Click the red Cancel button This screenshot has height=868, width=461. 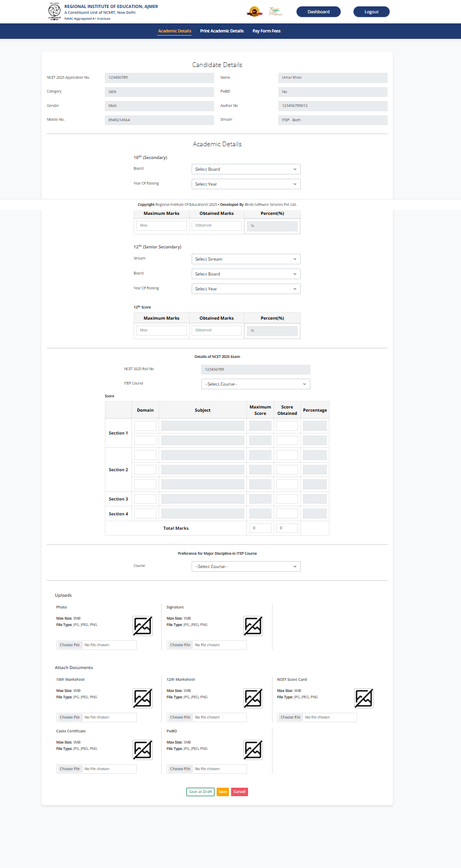(x=240, y=792)
